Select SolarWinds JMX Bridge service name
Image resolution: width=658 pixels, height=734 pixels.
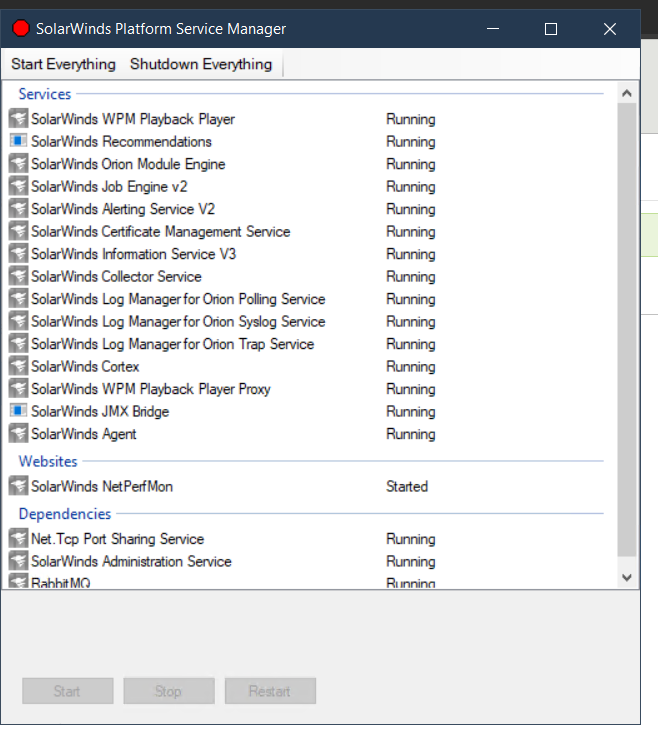coord(100,411)
